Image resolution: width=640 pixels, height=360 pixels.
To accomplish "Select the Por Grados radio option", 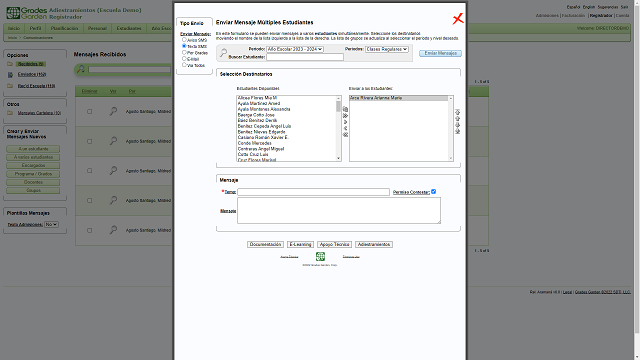I will [184, 52].
